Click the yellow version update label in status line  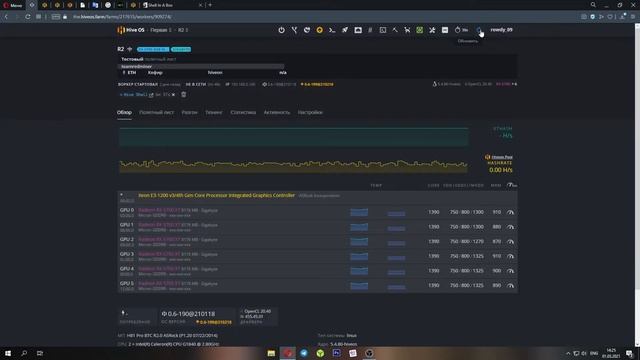pos(317,84)
